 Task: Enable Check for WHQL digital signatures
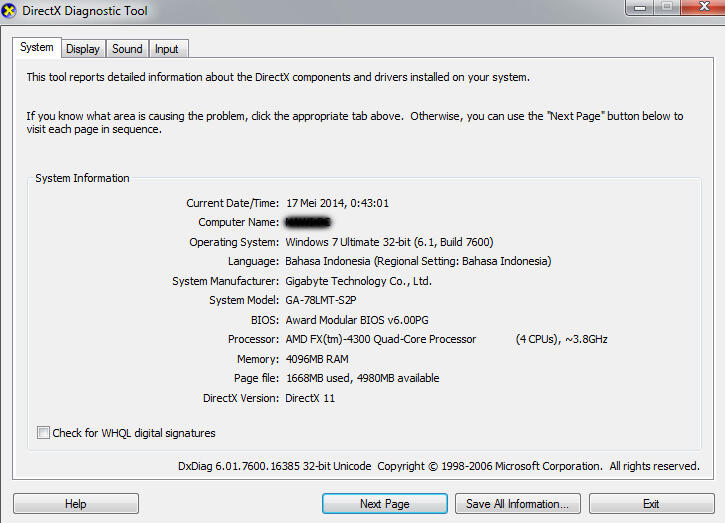(43, 433)
